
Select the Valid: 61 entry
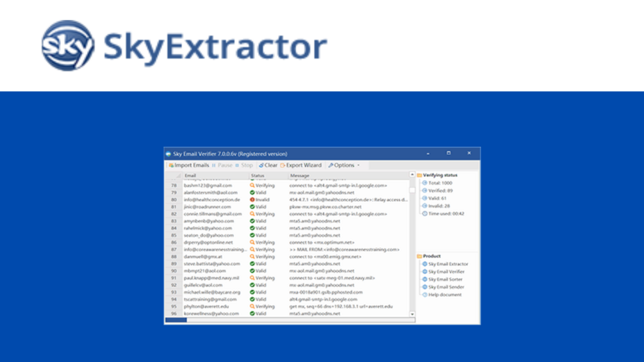pyautogui.click(x=438, y=198)
